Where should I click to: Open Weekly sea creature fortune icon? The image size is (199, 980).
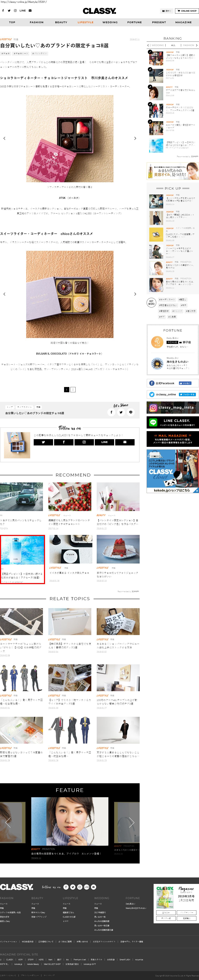(x=157, y=364)
